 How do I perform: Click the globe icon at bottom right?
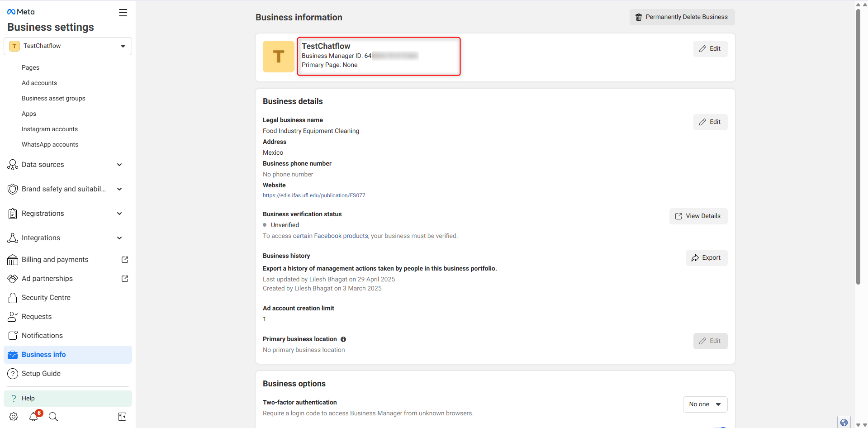844,423
